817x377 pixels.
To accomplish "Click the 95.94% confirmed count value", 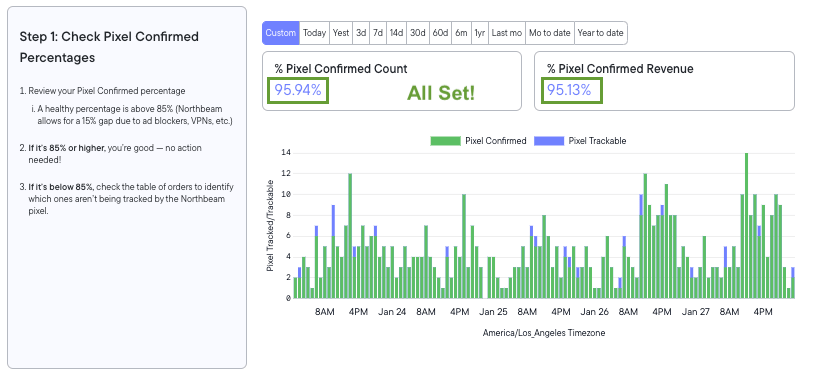I will tap(298, 90).
